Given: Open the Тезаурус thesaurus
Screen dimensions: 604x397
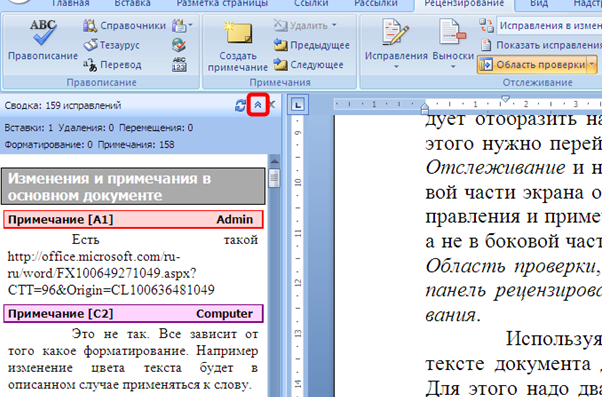Looking at the screenshot, I should coord(112,45).
